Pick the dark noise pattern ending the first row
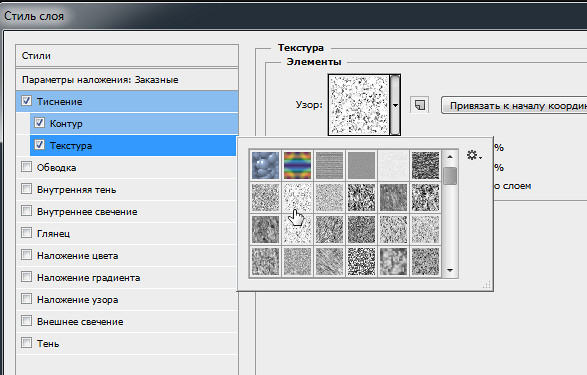 [425, 165]
